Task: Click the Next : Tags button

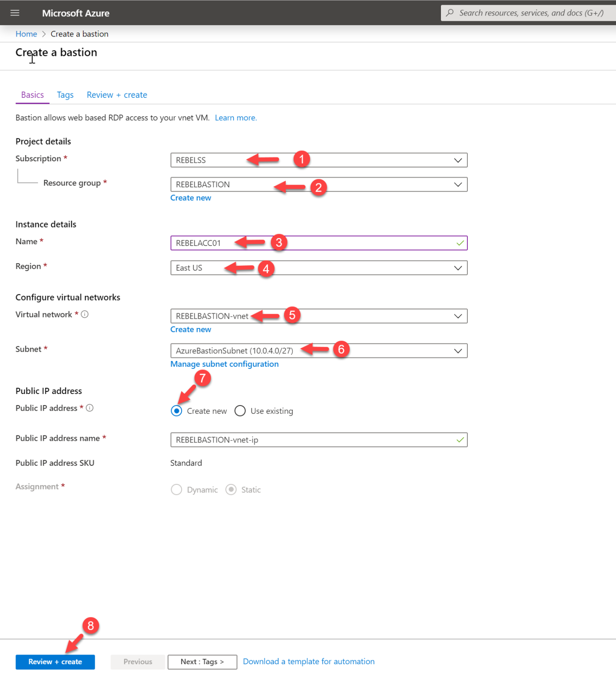Action: coord(202,662)
